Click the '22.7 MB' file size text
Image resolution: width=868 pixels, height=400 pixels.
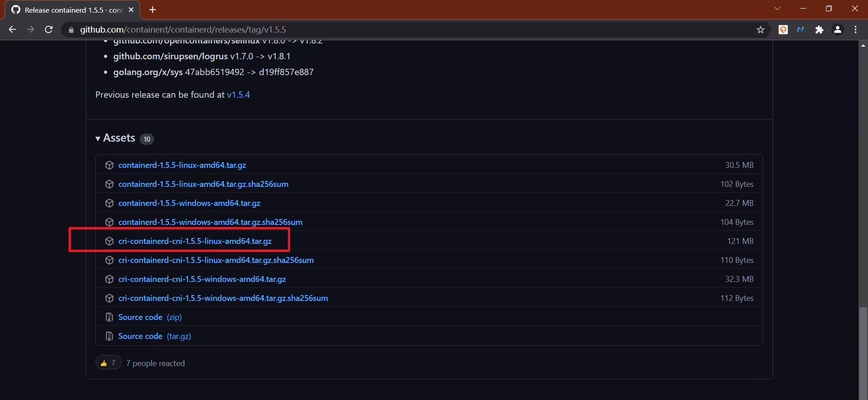[x=739, y=203]
